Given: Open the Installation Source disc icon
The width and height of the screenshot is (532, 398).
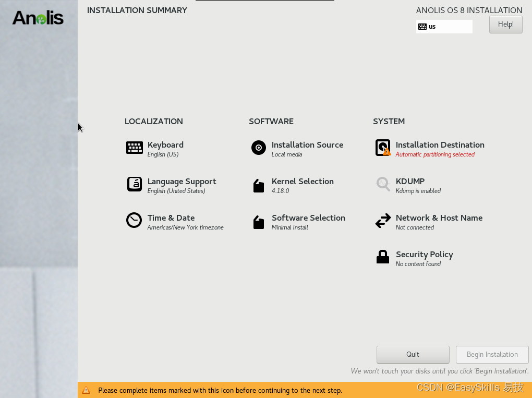Looking at the screenshot, I should [259, 148].
